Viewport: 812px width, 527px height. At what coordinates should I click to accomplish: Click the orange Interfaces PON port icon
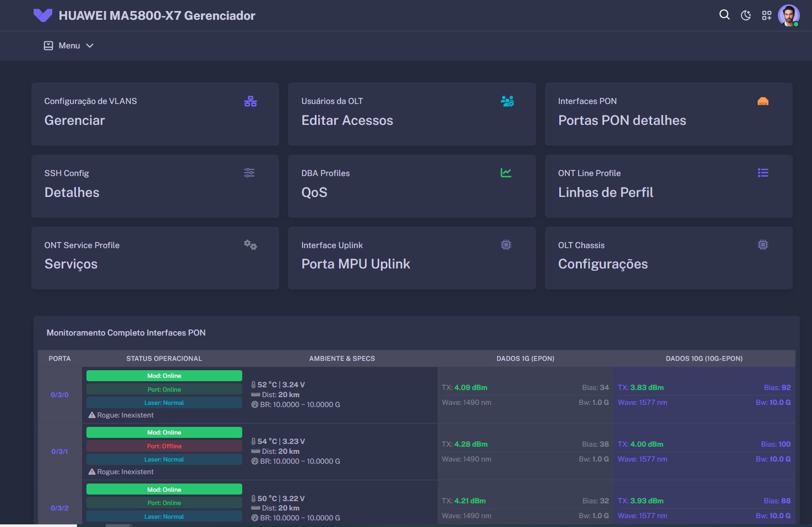tap(763, 101)
